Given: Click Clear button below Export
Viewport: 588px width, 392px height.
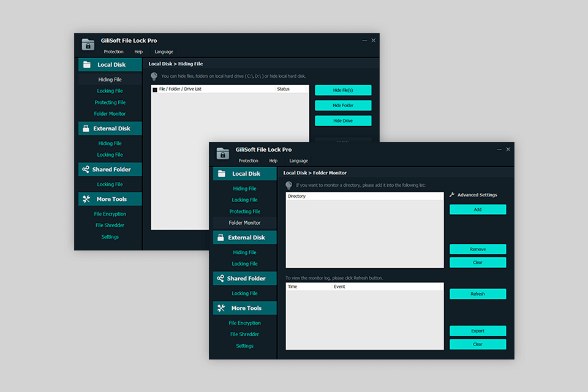Looking at the screenshot, I should coord(478,344).
